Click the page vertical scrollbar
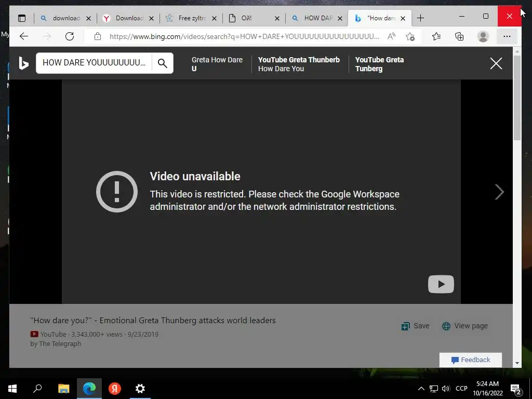Image resolution: width=532 pixels, height=399 pixels. [x=517, y=98]
